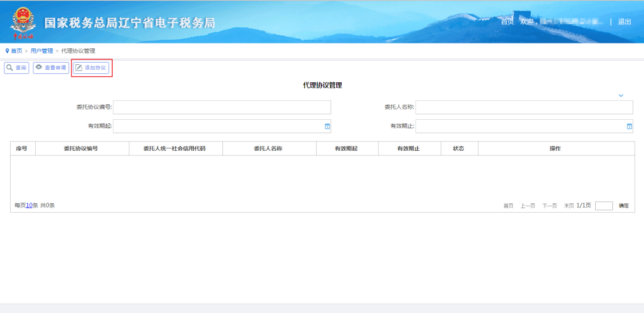Click pagination 首页 link
This screenshot has height=313, width=644.
click(509, 206)
